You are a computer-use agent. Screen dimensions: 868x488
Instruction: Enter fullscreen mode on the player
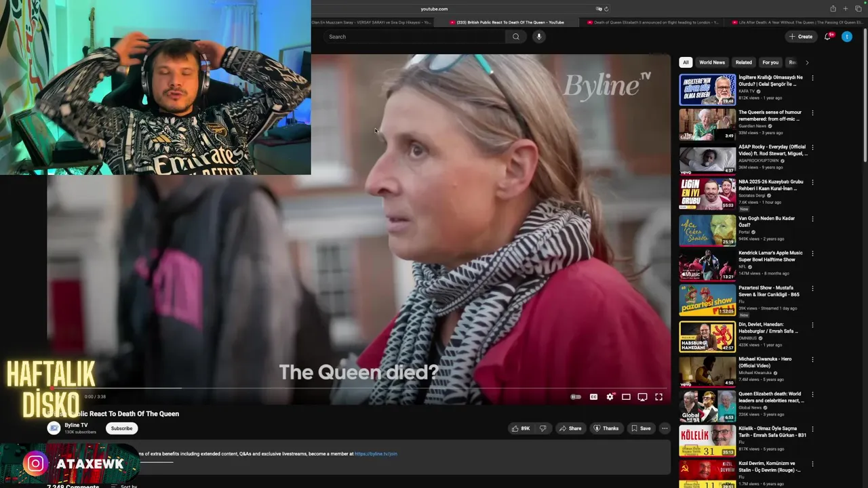click(x=658, y=396)
